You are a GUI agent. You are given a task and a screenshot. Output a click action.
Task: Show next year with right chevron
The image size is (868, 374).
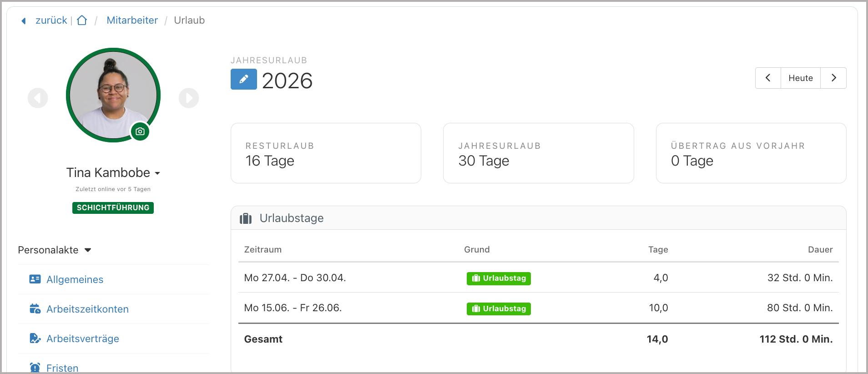click(x=833, y=78)
